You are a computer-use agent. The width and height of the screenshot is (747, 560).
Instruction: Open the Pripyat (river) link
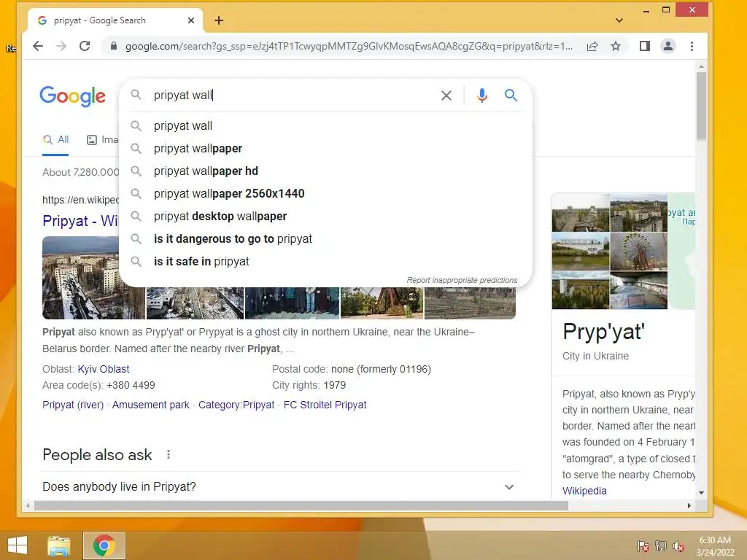(73, 405)
